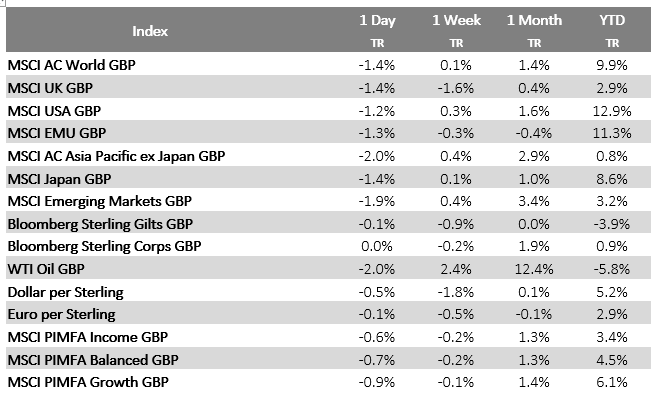Screen dimensions: 654x403
Task: Select the 1 Month column header
Action: tap(534, 20)
